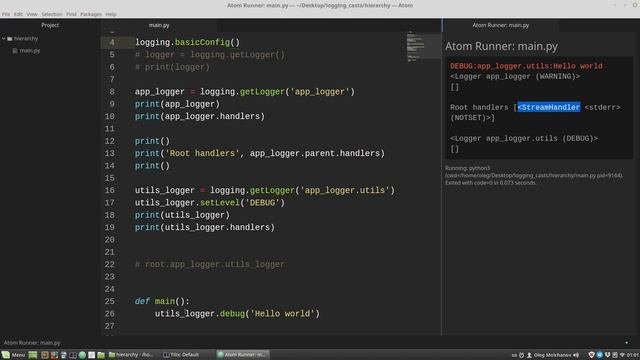This screenshot has height=360, width=640.
Task: Click the main.py file icon in tree
Action: (15, 51)
